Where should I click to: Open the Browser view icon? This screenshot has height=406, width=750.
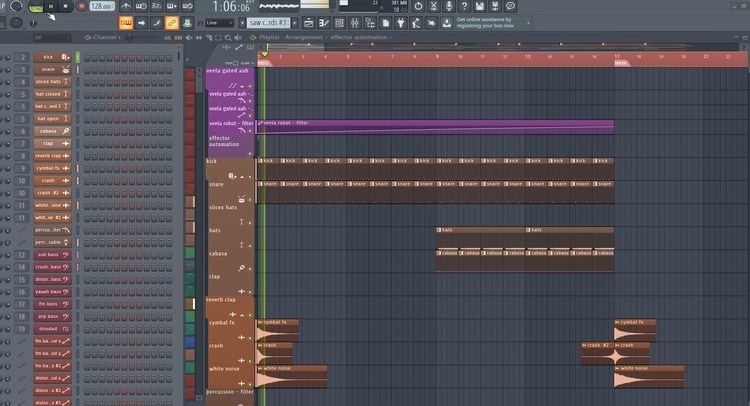(x=370, y=22)
